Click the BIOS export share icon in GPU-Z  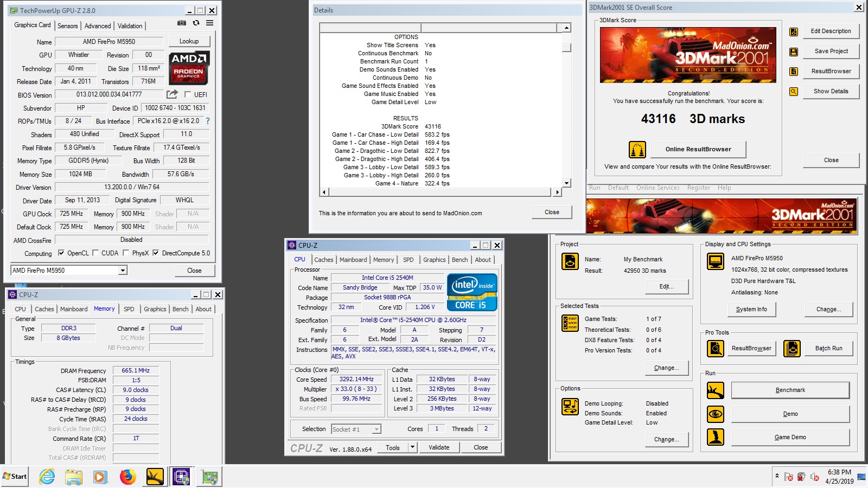point(173,94)
